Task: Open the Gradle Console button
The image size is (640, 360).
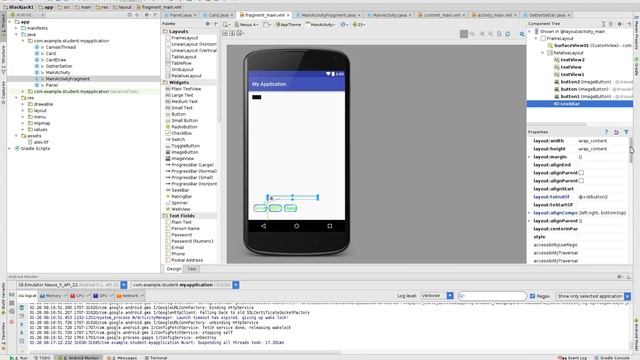Action: pos(612,358)
